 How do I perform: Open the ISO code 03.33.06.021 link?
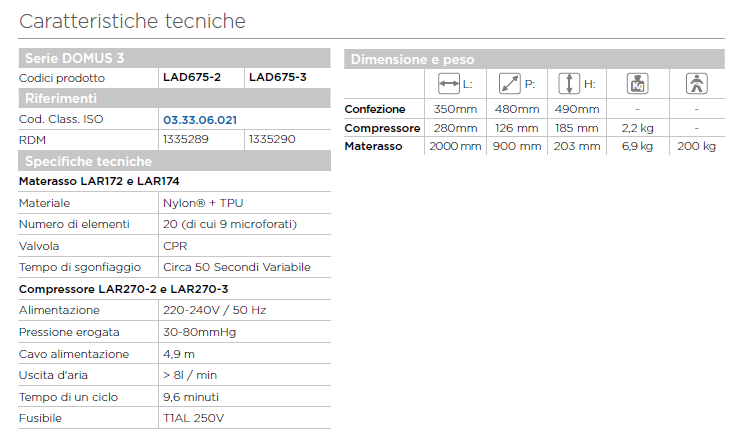[200, 119]
